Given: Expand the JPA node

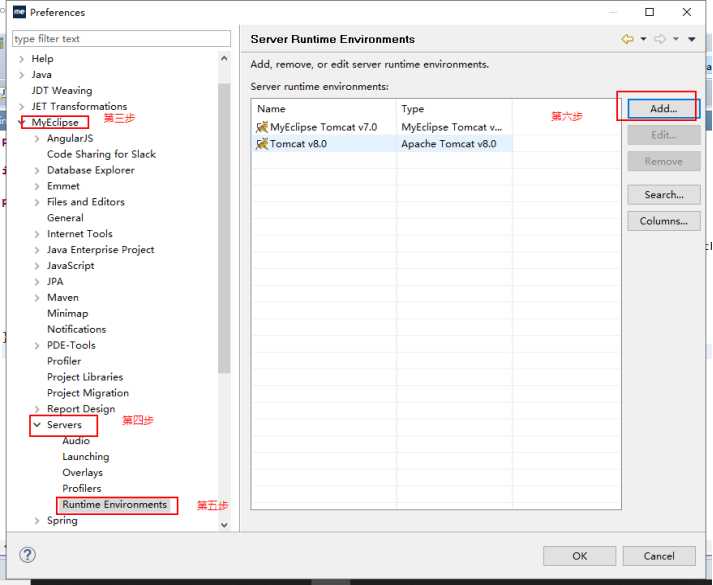Looking at the screenshot, I should (37, 282).
